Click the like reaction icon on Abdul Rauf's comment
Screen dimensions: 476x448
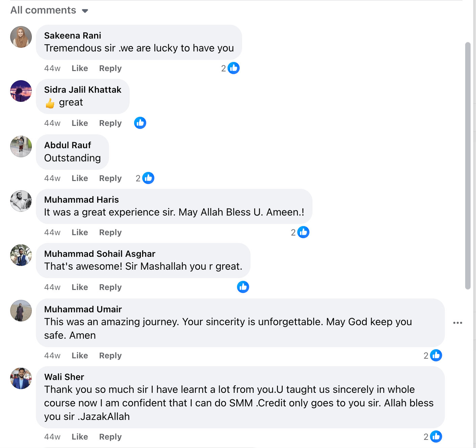pyautogui.click(x=148, y=178)
